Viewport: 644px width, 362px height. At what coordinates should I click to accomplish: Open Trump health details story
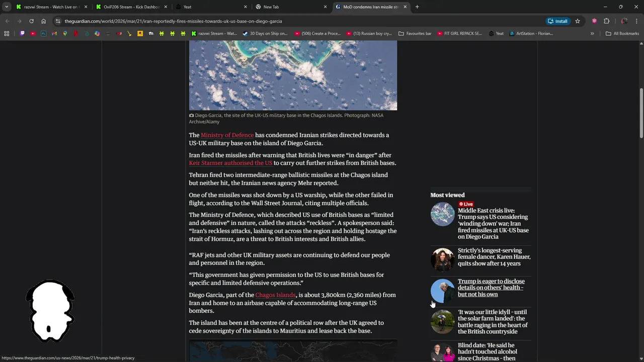coord(491,288)
